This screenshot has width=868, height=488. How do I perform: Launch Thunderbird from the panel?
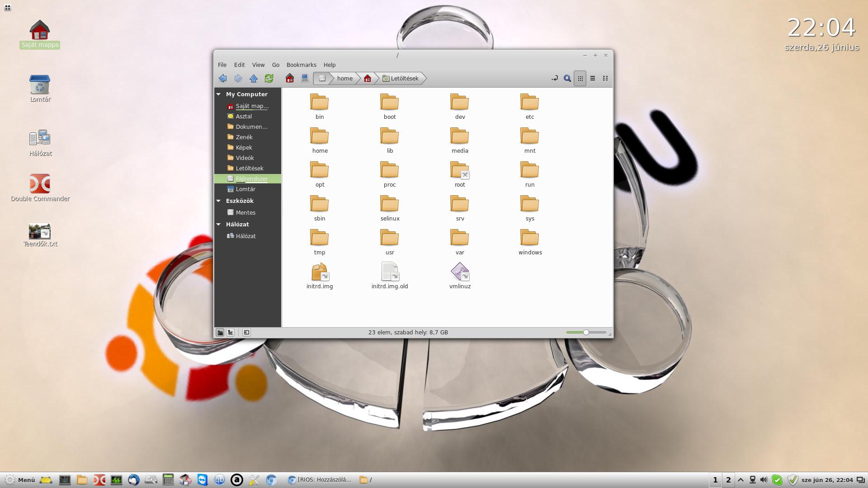133,480
